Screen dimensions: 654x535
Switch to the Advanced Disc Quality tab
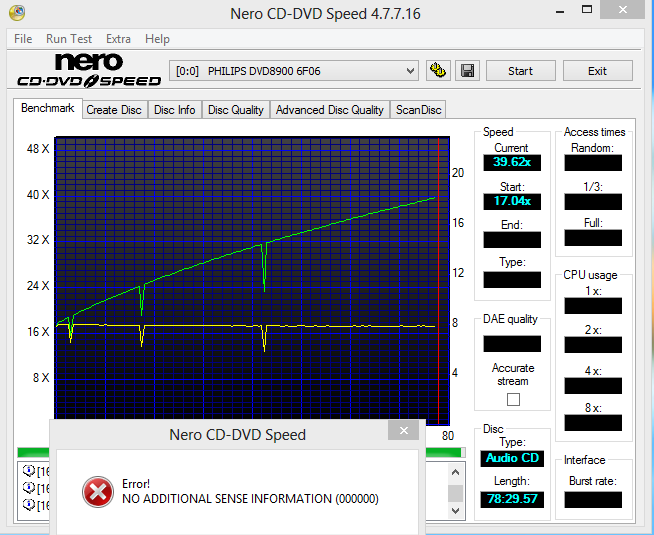(x=330, y=110)
